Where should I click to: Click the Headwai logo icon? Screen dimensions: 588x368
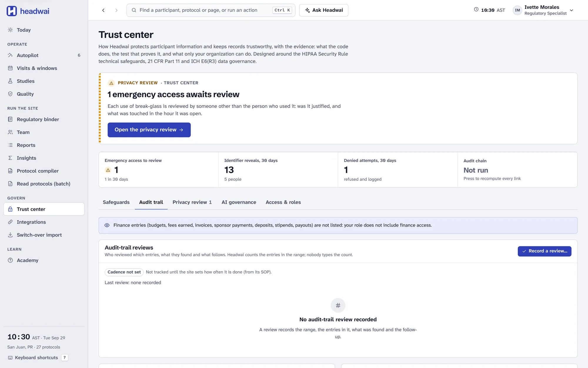pos(12,11)
